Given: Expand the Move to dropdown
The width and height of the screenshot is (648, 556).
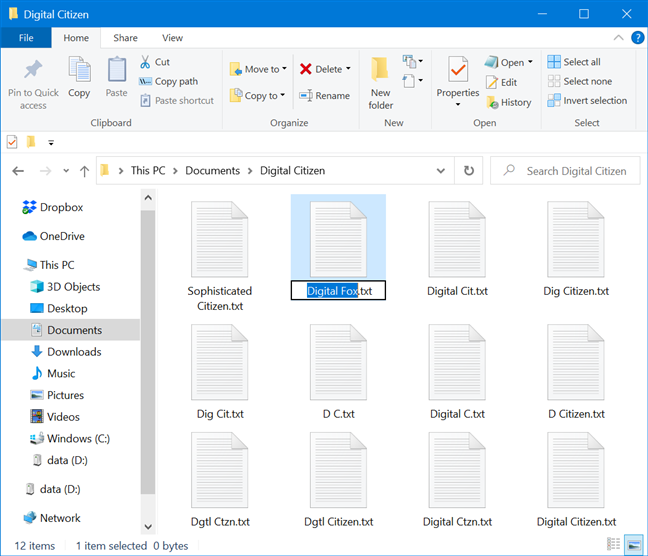Looking at the screenshot, I should click(284, 69).
